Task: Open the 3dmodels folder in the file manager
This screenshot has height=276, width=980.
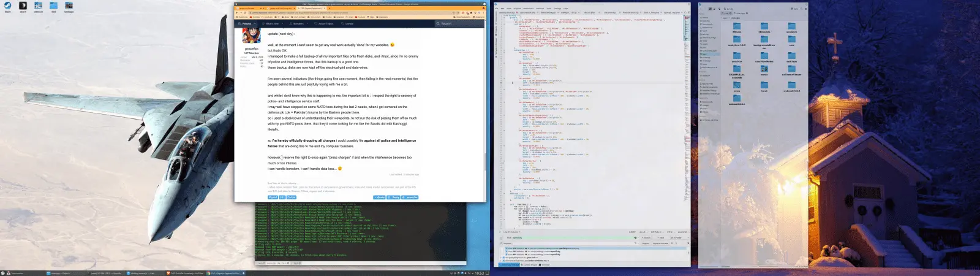Action: point(764,27)
